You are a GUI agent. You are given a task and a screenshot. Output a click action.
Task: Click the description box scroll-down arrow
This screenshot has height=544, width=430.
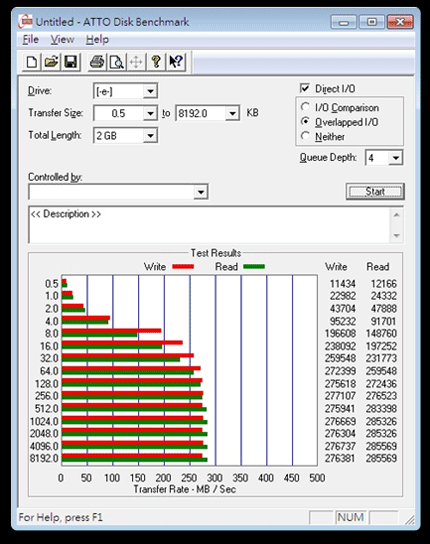(397, 236)
